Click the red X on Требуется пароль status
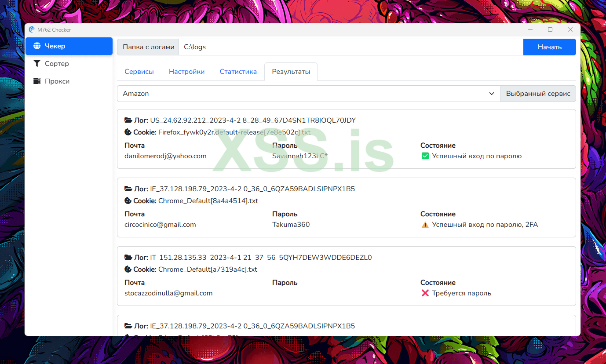This screenshot has width=606, height=364. click(425, 293)
